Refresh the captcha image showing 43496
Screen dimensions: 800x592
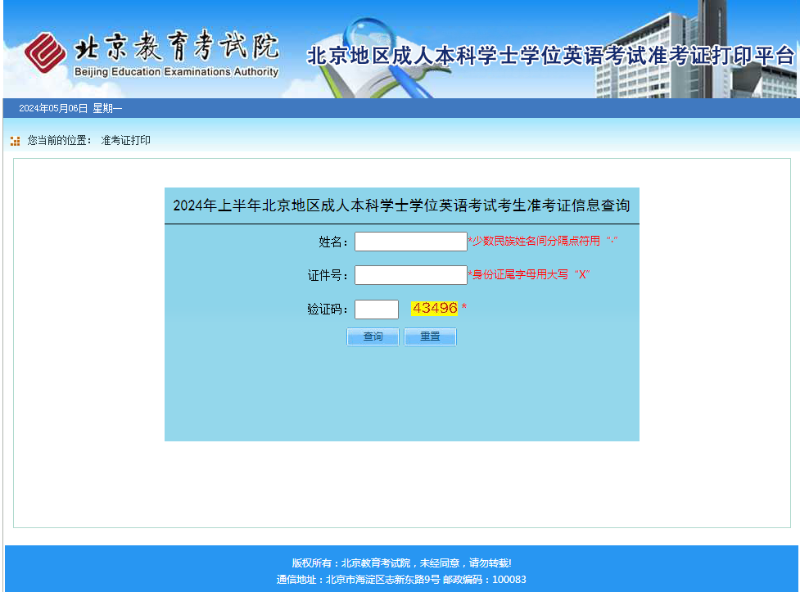pos(434,309)
